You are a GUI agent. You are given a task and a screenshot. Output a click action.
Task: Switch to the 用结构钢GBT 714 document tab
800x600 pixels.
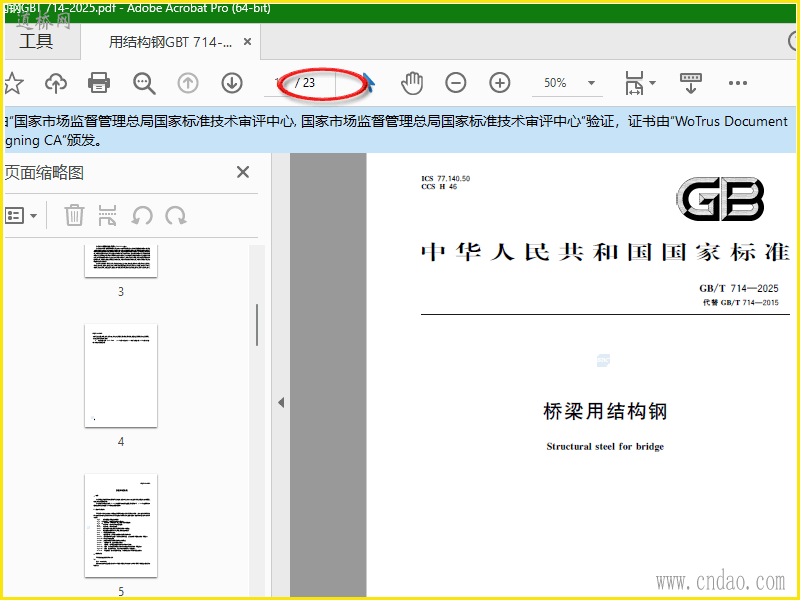[170, 42]
